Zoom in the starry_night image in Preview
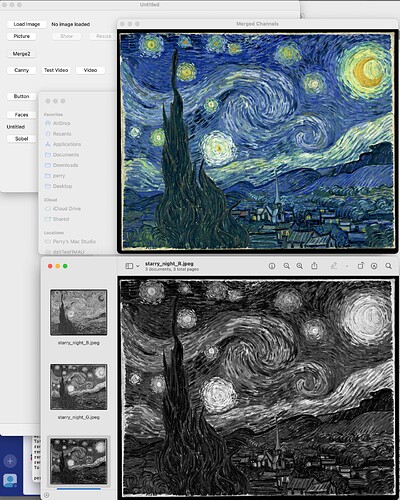Viewport: 400px width, 500px height. pyautogui.click(x=300, y=266)
